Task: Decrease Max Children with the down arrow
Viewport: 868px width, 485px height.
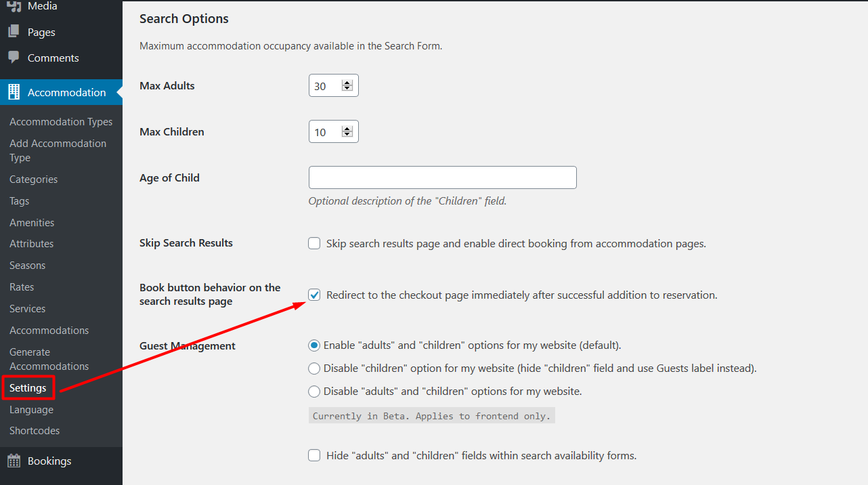Action: [x=347, y=135]
